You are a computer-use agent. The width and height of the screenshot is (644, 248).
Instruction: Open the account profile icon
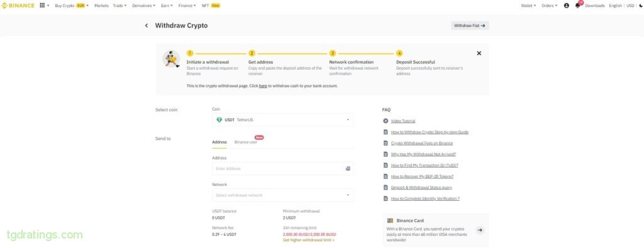point(567,6)
